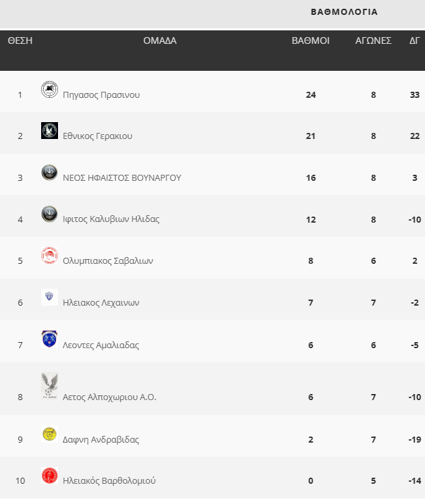Click the Πηγασος Πρασινου team logo
This screenshot has width=425, height=504.
(49, 90)
